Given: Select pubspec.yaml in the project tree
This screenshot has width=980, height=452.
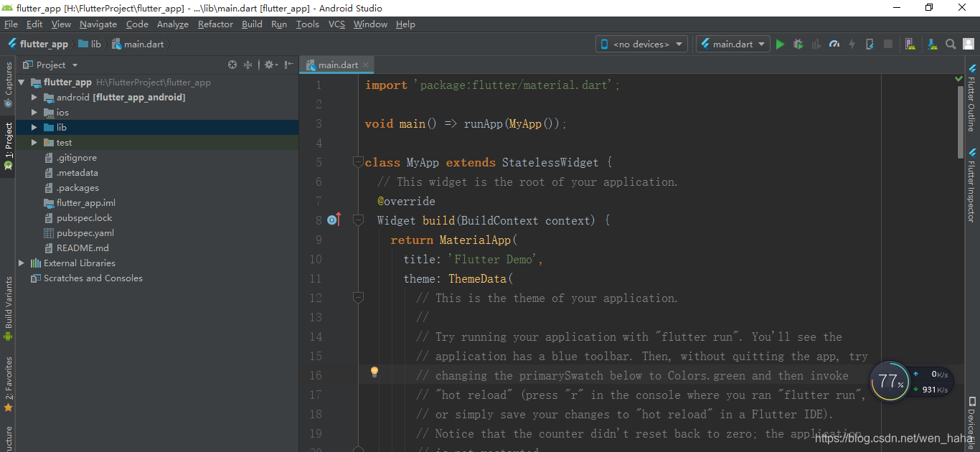Looking at the screenshot, I should click(85, 233).
